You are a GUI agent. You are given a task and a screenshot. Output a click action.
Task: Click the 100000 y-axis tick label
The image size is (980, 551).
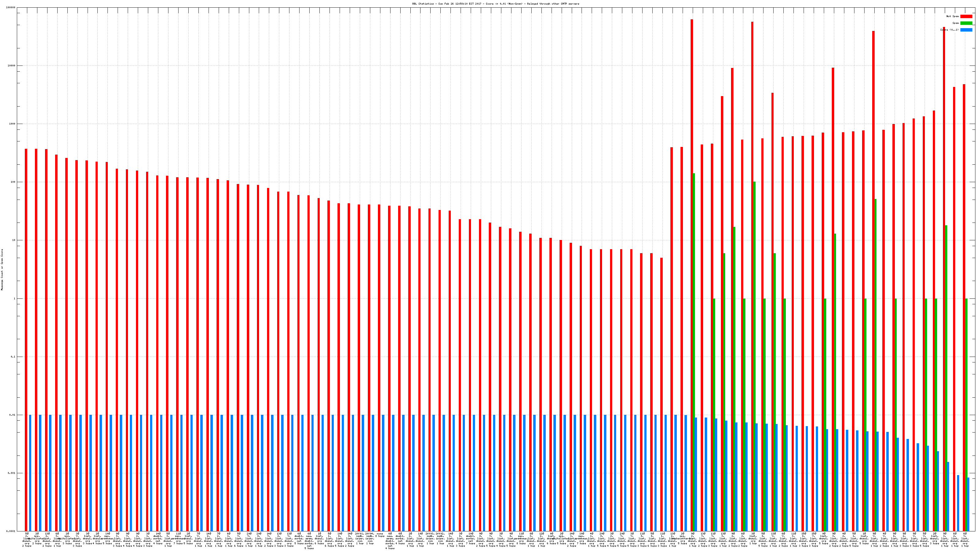11,8
